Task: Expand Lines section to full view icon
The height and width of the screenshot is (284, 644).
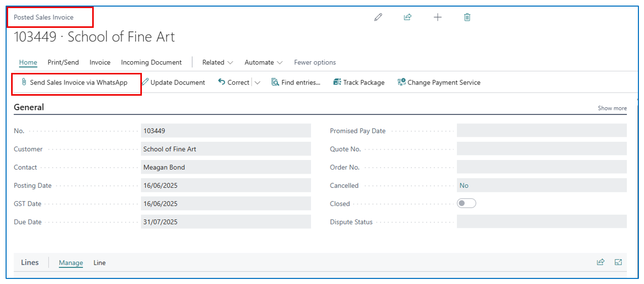Action: click(x=618, y=262)
